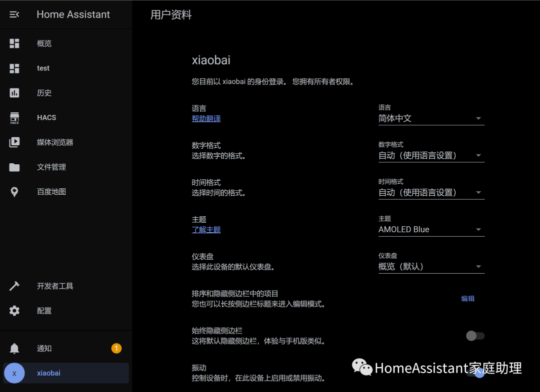
Task: Click the test dashboard icon
Action: 14,68
